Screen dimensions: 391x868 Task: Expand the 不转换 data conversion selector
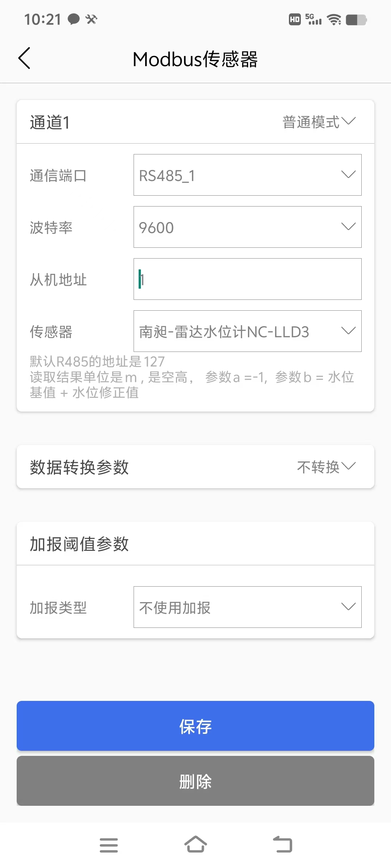[x=326, y=467]
